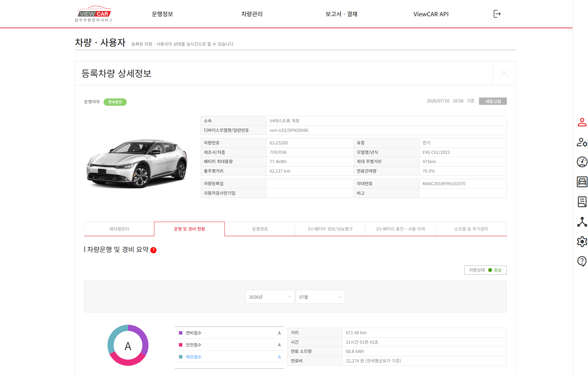Click the 21시간 01분 43초 time value
588x375 pixels.
[x=362, y=342]
